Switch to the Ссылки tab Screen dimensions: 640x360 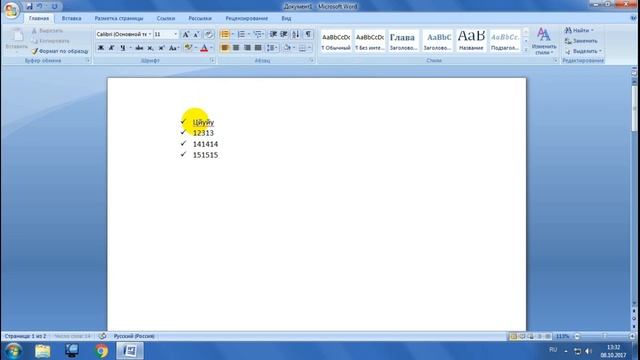point(166,18)
